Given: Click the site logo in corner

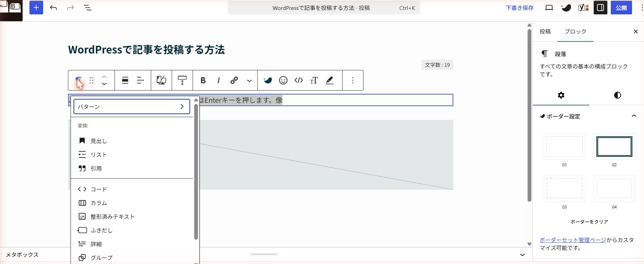Looking at the screenshot, I should [11, 10].
